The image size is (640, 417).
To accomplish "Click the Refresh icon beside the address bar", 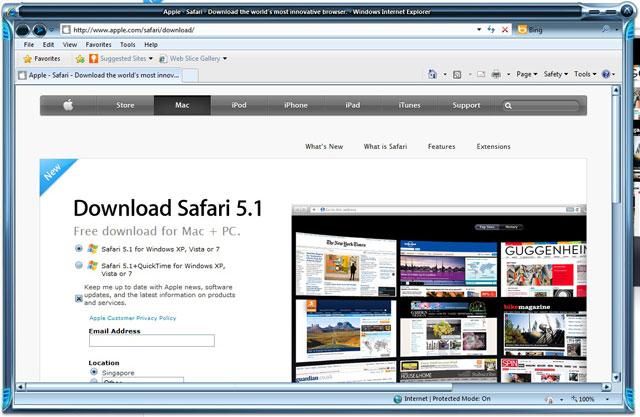I will (x=491, y=29).
